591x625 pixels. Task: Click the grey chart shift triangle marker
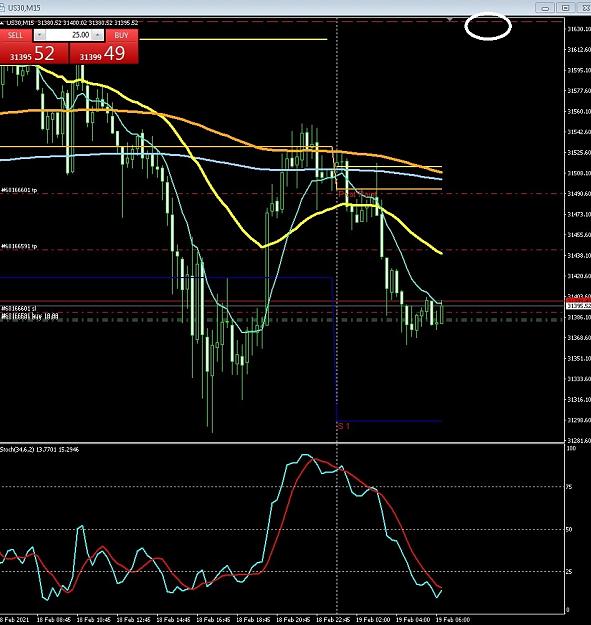coord(450,19)
